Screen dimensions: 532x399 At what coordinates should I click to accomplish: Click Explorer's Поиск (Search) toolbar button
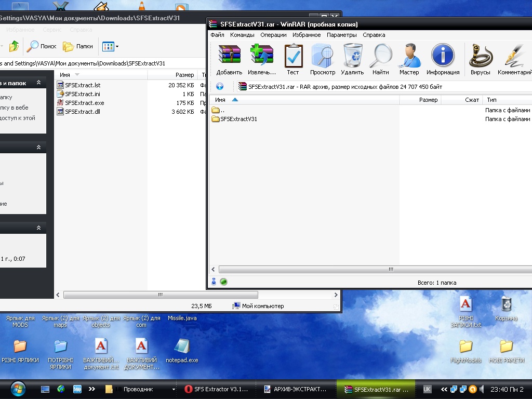pyautogui.click(x=42, y=46)
